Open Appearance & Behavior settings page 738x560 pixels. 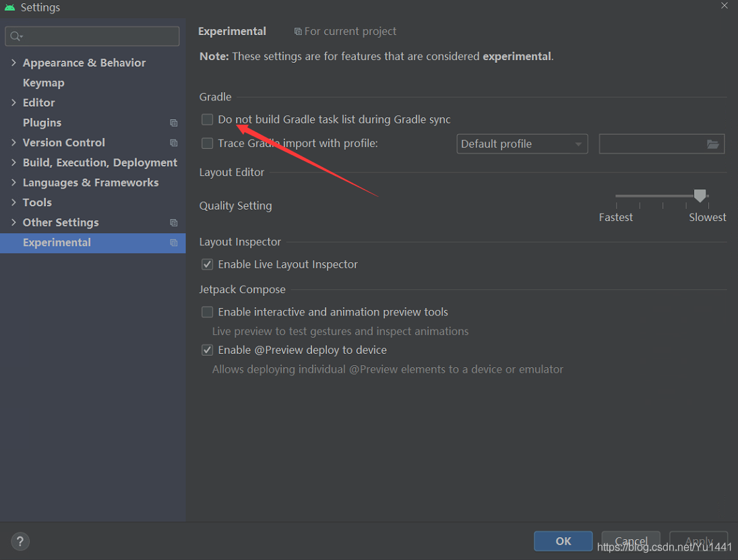[x=84, y=63]
